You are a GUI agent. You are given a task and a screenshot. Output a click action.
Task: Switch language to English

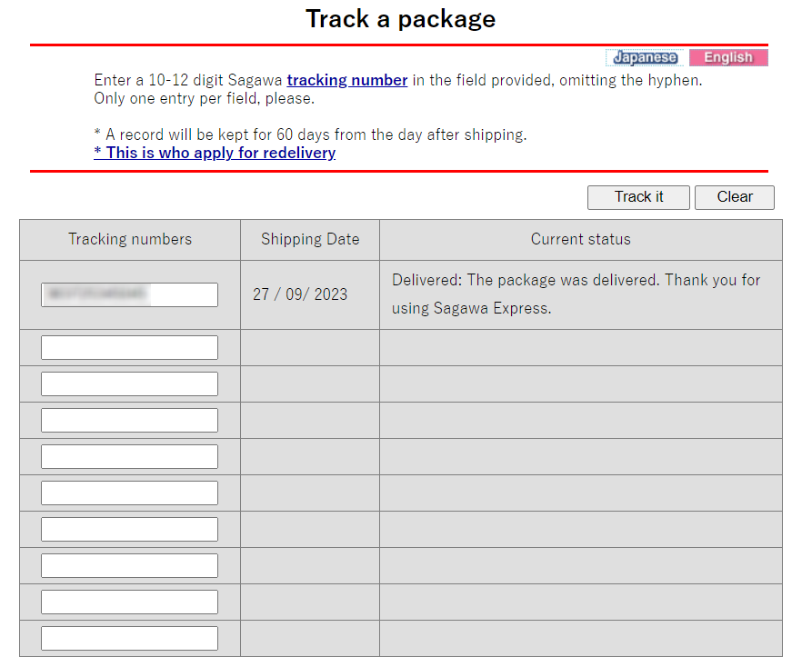(x=728, y=57)
